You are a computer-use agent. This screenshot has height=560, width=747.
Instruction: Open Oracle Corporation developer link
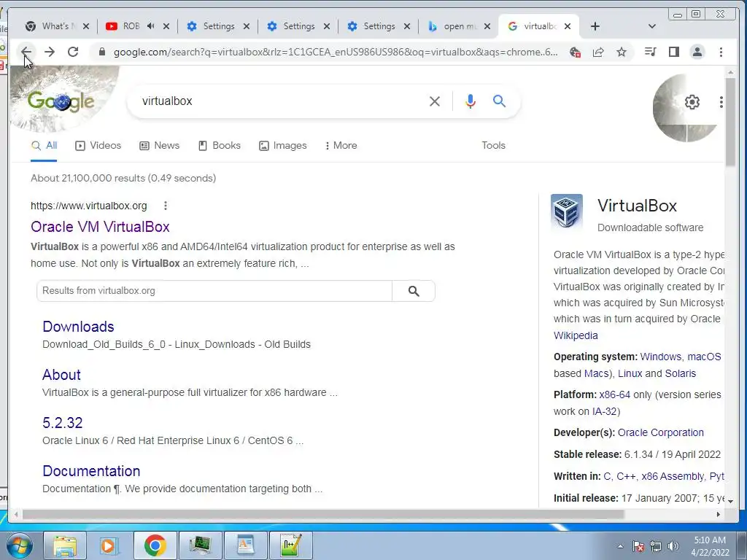point(660,432)
